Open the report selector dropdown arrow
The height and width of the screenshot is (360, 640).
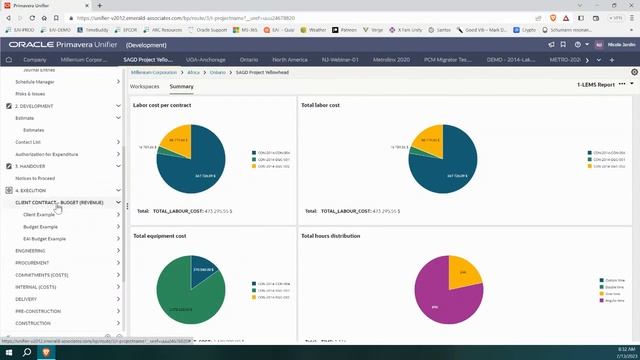tap(632, 84)
